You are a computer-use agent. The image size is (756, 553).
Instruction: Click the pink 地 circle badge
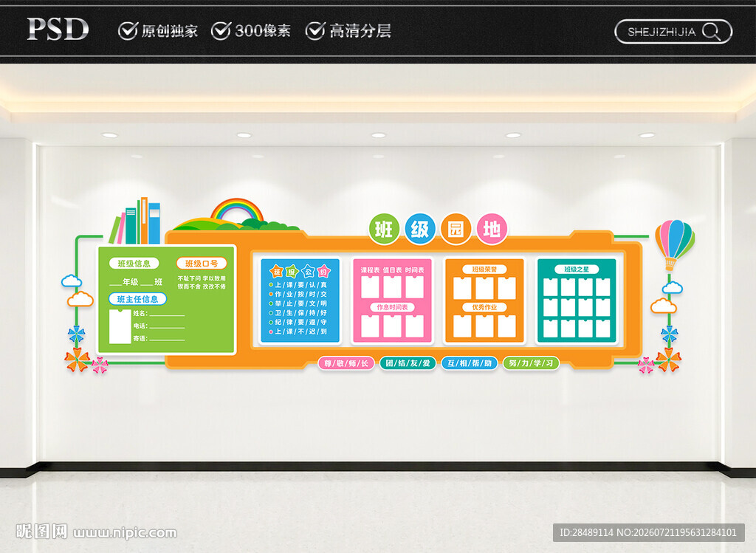click(492, 229)
